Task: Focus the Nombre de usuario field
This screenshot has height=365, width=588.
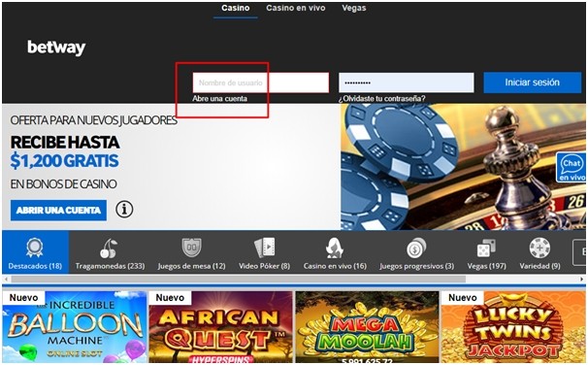Action: click(261, 83)
